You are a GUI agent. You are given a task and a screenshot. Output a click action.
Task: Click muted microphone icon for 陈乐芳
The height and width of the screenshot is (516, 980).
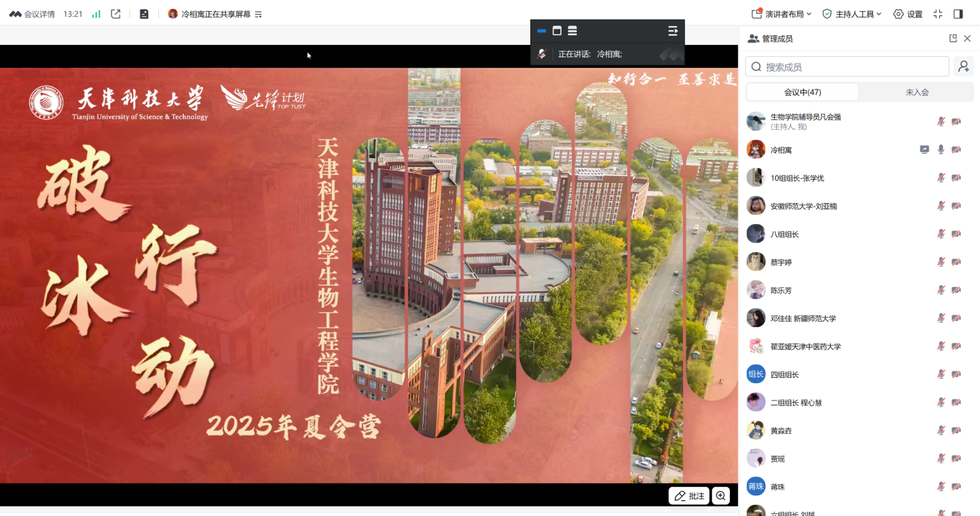tap(941, 290)
